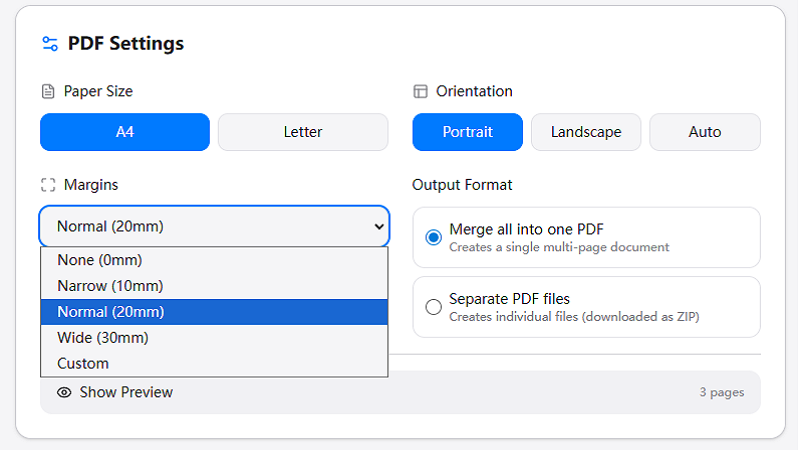800x450 pixels.
Task: Switch orientation to Landscape
Action: pyautogui.click(x=586, y=132)
